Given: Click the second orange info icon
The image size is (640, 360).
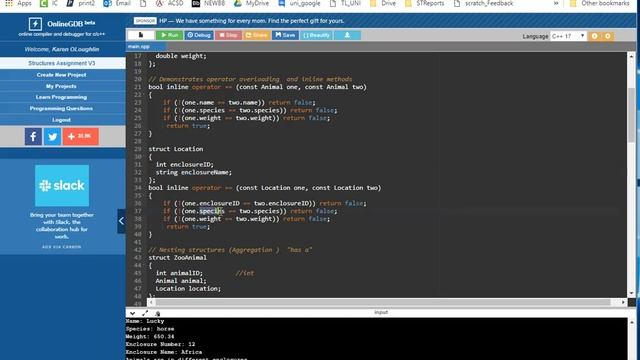Looking at the screenshot, I should click(x=607, y=36).
